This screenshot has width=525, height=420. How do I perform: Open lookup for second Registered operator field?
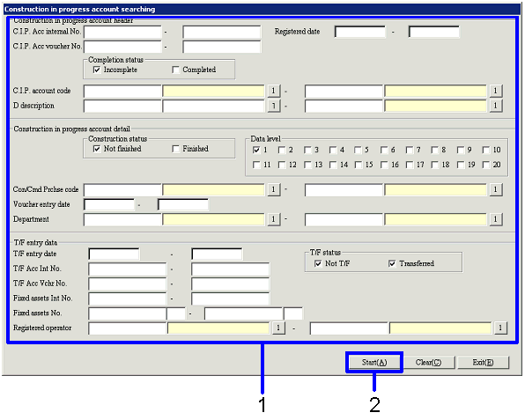pyautogui.click(x=500, y=328)
